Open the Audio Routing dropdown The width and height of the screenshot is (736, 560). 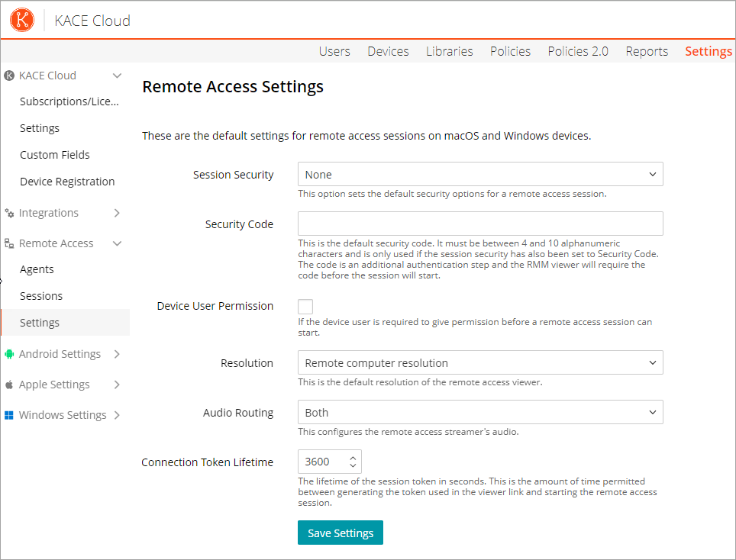pyautogui.click(x=479, y=413)
